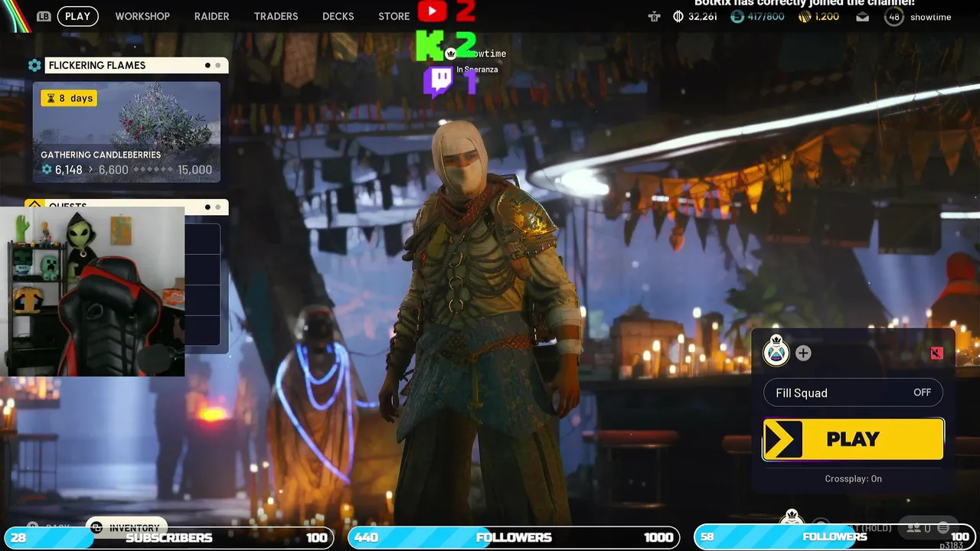Open the mail envelope icon

coord(863,17)
